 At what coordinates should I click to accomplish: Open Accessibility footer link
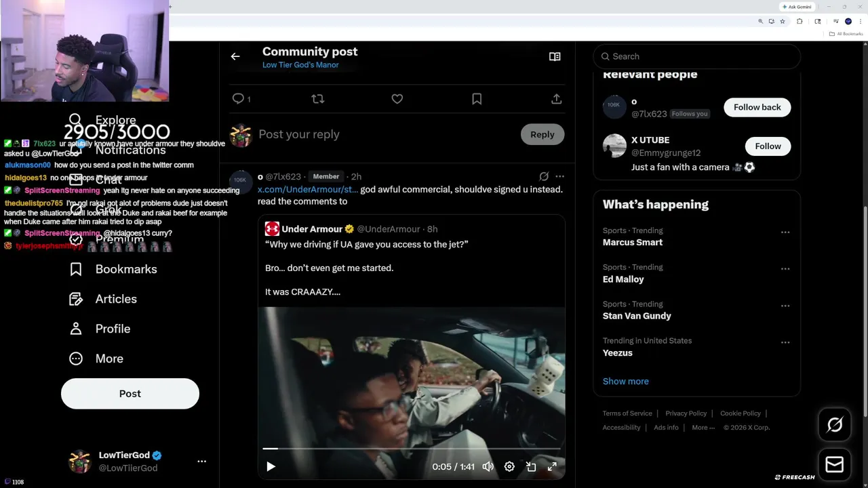pos(621,428)
